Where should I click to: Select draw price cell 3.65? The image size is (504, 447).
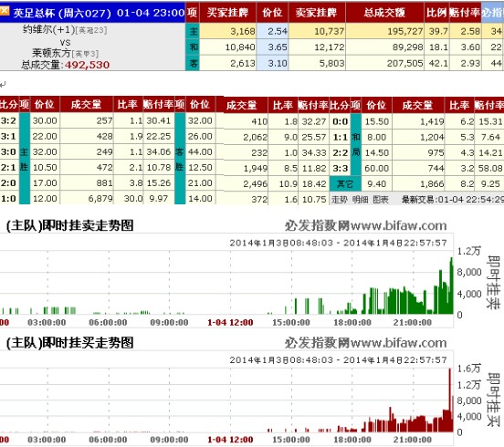coord(277,47)
